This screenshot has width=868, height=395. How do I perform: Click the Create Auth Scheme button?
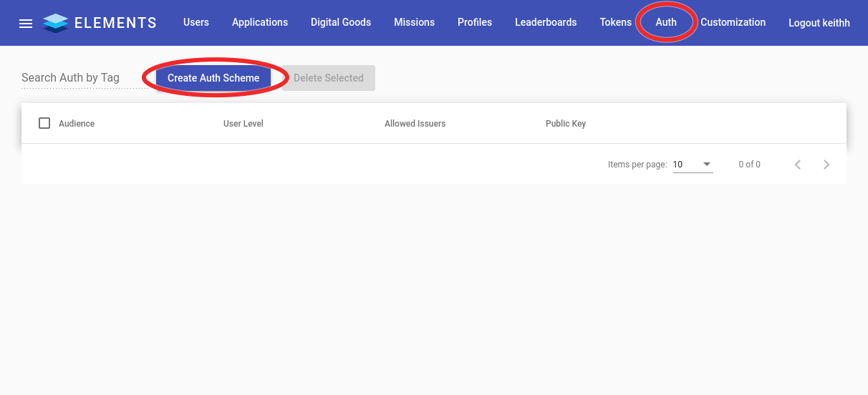click(x=213, y=78)
